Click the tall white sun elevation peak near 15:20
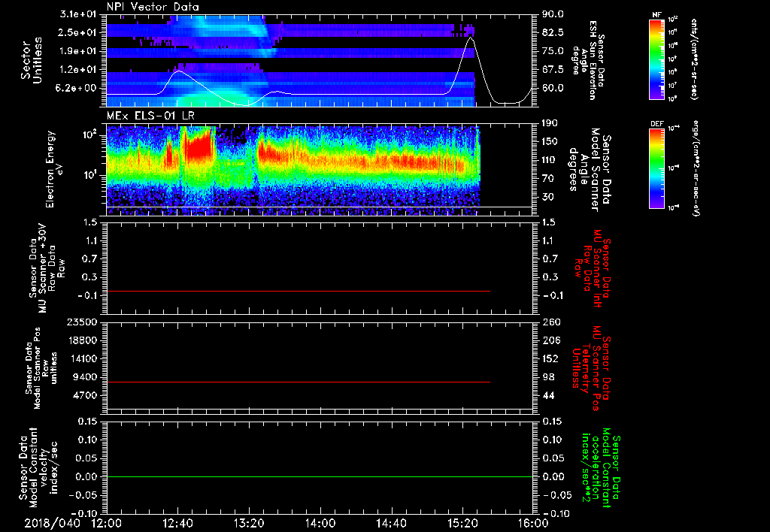This screenshot has width=770, height=532. [x=471, y=38]
